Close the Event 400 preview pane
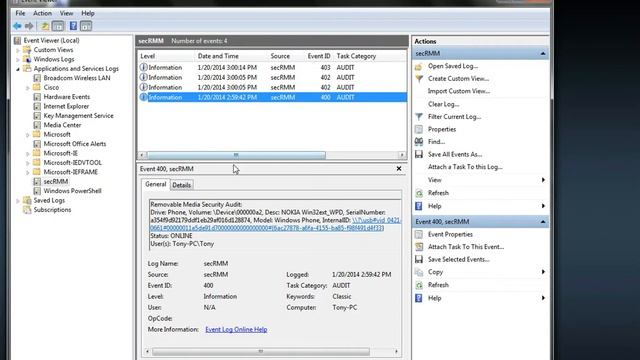Screen dimensions: 640x360 (399, 169)
